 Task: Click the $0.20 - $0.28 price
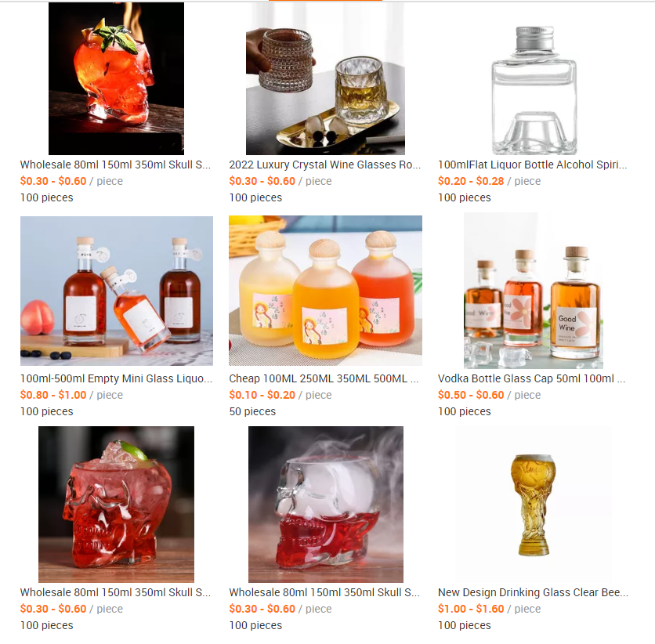click(x=471, y=181)
